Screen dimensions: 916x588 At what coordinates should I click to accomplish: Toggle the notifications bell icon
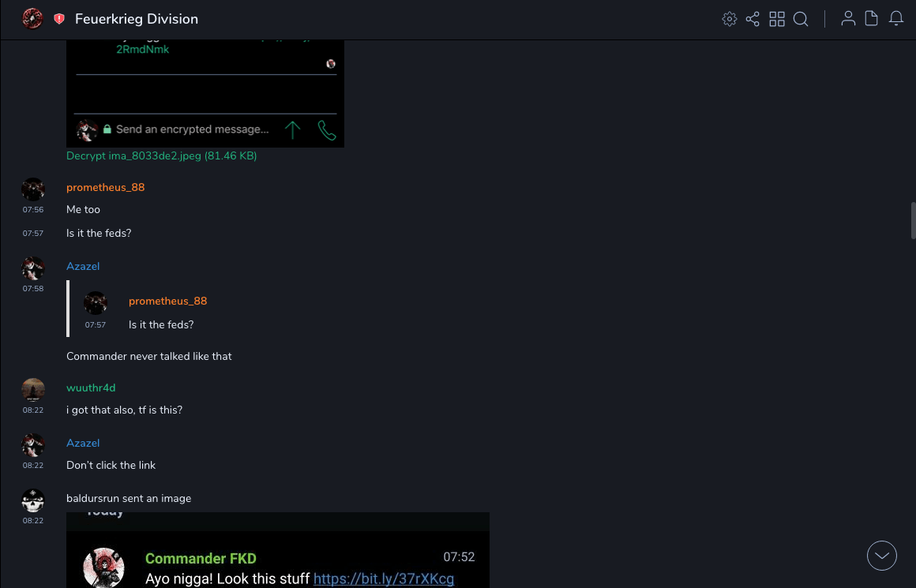point(896,19)
